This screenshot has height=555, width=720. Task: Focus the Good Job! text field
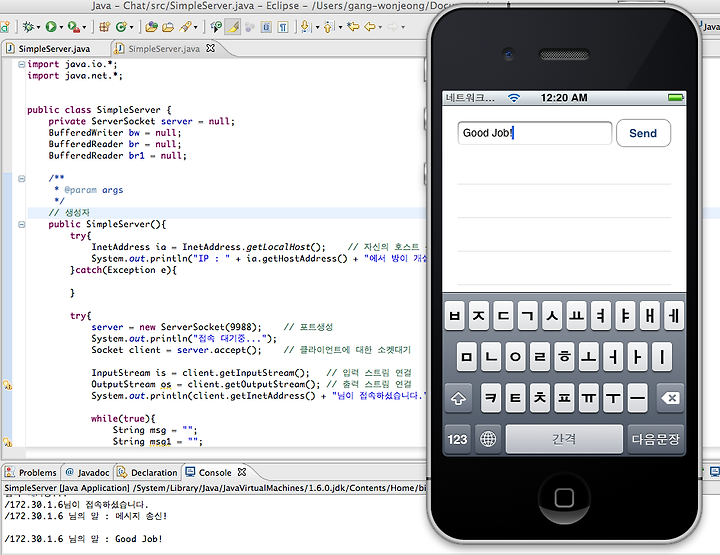coord(535,133)
